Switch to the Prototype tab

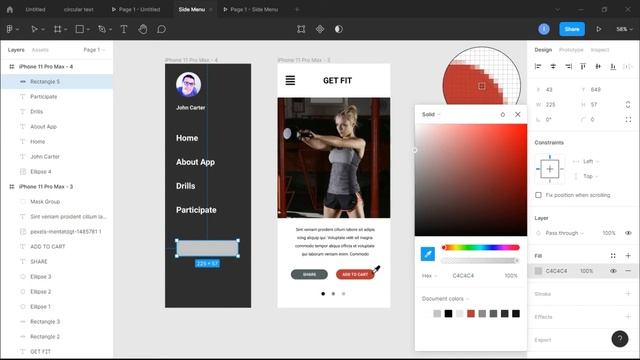(x=571, y=50)
